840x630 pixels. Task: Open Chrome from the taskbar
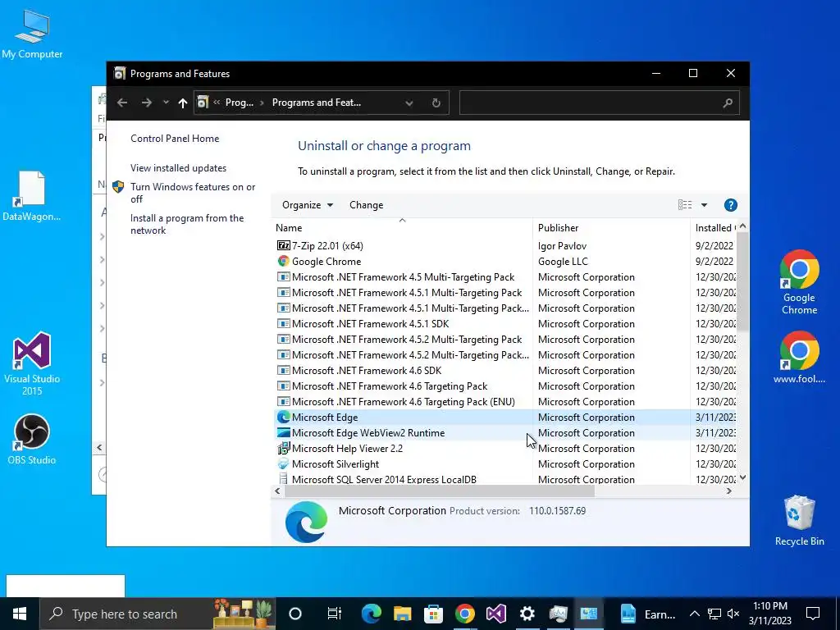(465, 614)
